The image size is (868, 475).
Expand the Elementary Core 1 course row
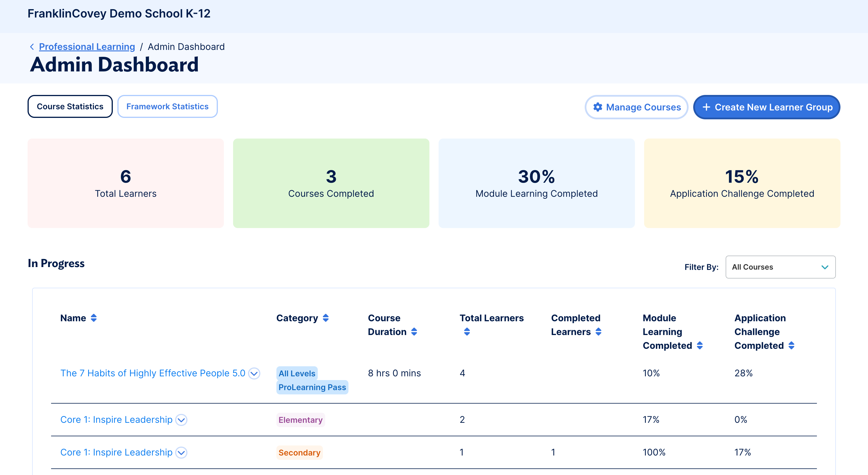(x=181, y=420)
